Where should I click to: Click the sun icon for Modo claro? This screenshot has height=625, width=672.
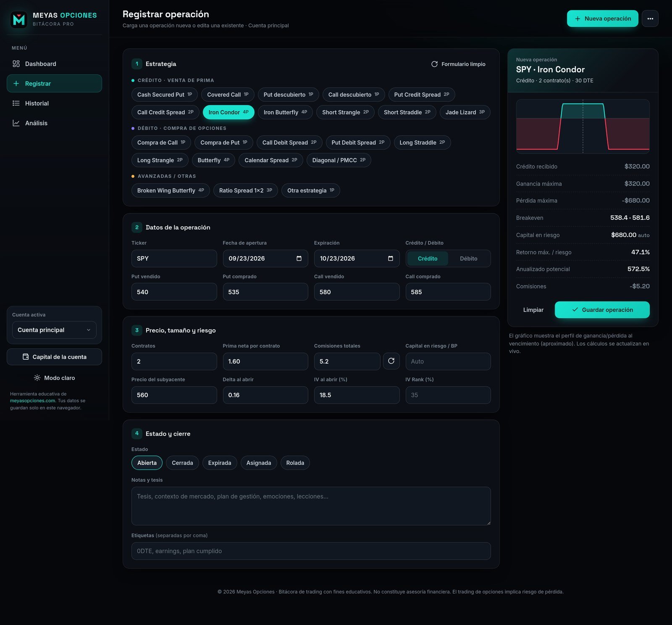pos(37,378)
